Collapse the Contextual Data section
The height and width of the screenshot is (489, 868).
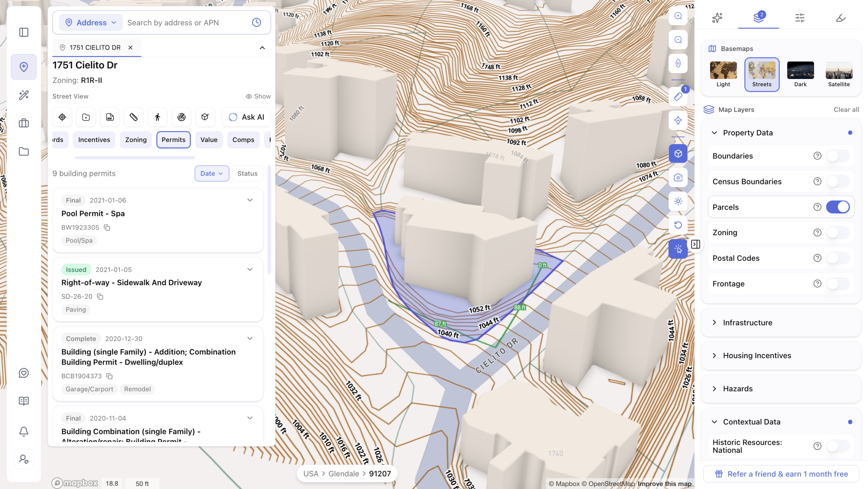[714, 422]
